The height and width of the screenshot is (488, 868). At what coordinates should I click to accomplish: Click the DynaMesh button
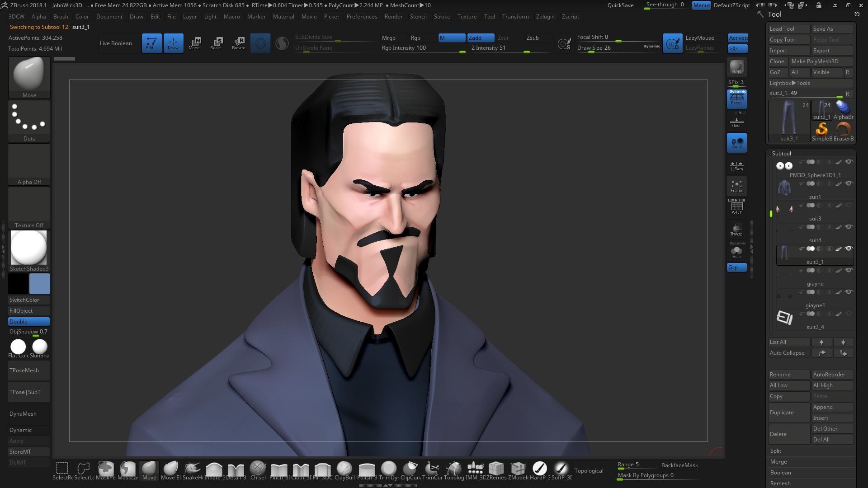point(29,414)
